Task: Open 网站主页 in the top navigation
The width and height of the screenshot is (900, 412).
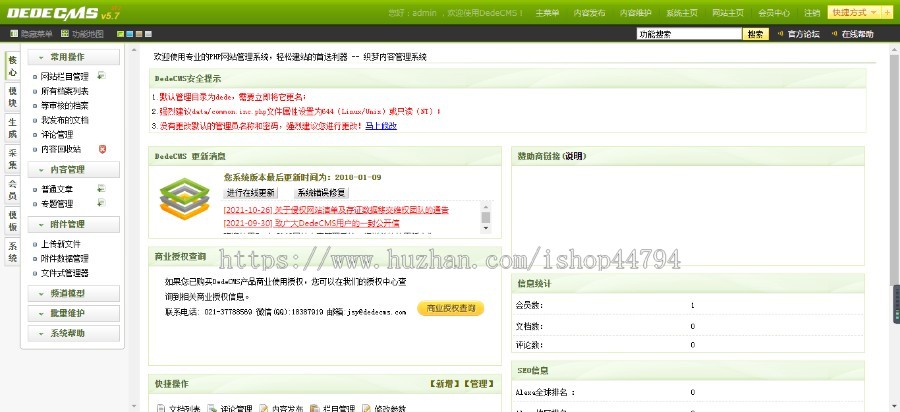Action: pyautogui.click(x=728, y=13)
